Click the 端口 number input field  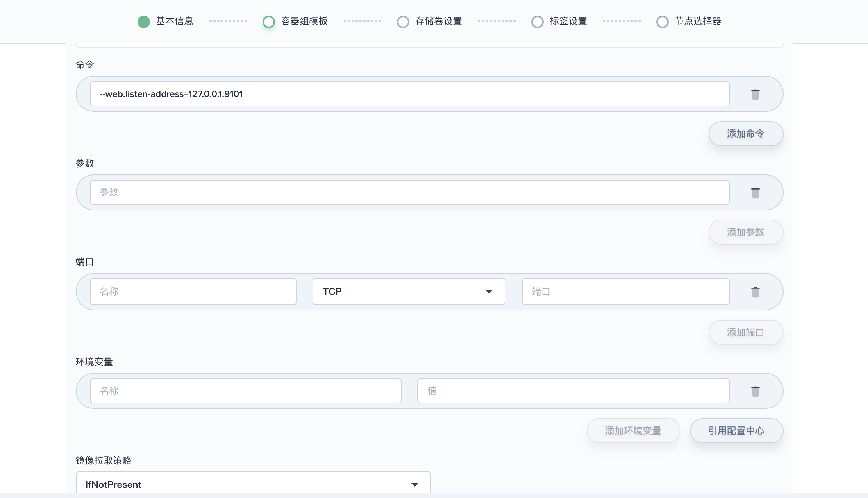tap(625, 292)
